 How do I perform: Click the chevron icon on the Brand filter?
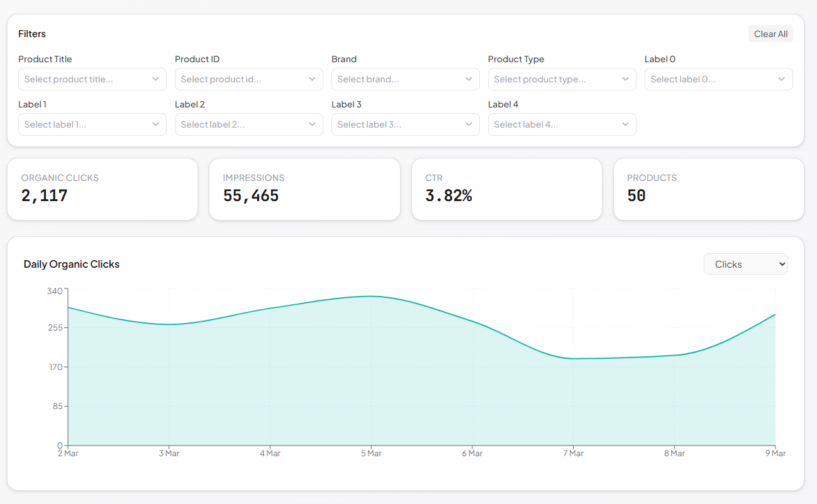[x=469, y=79]
